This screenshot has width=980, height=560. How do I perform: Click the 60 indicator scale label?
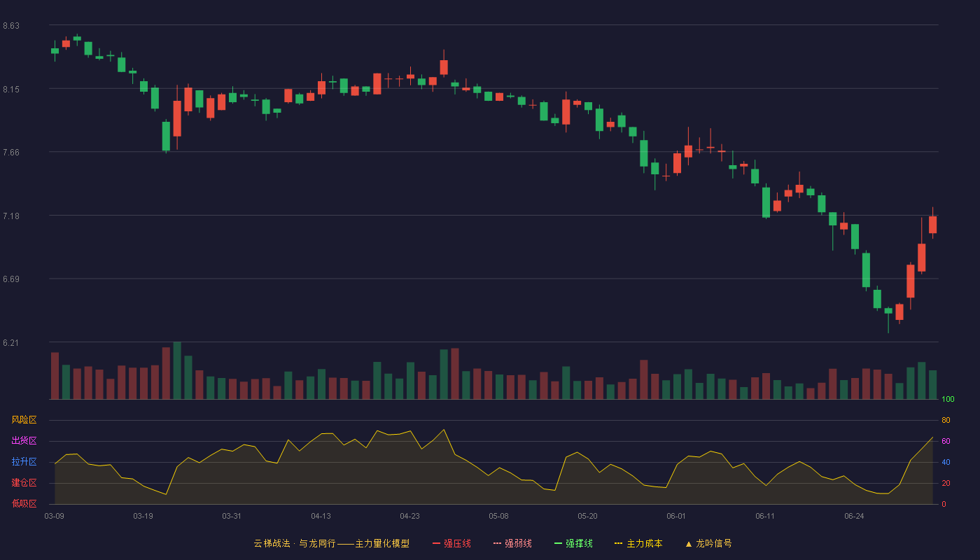(946, 441)
